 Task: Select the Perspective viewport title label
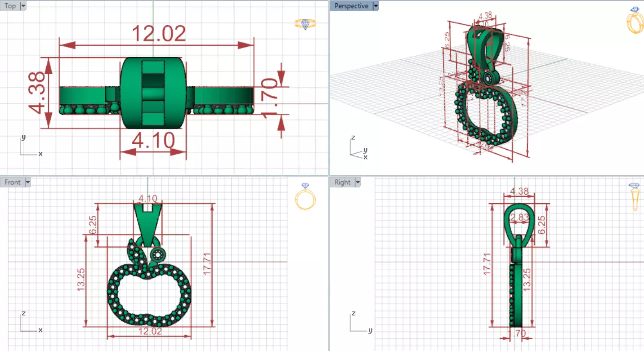tap(351, 6)
